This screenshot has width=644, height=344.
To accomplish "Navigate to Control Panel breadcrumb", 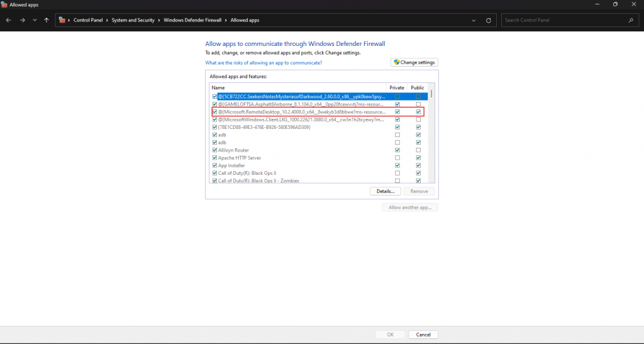I will pos(88,20).
